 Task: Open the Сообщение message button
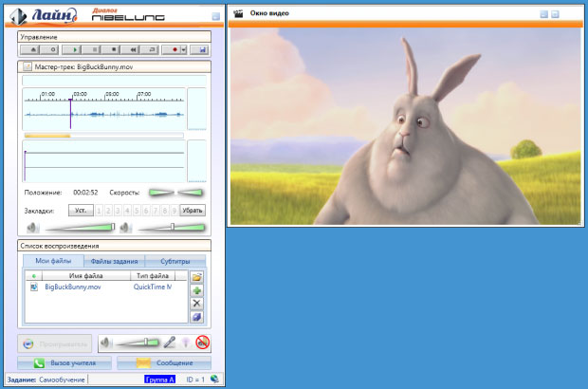tap(164, 363)
